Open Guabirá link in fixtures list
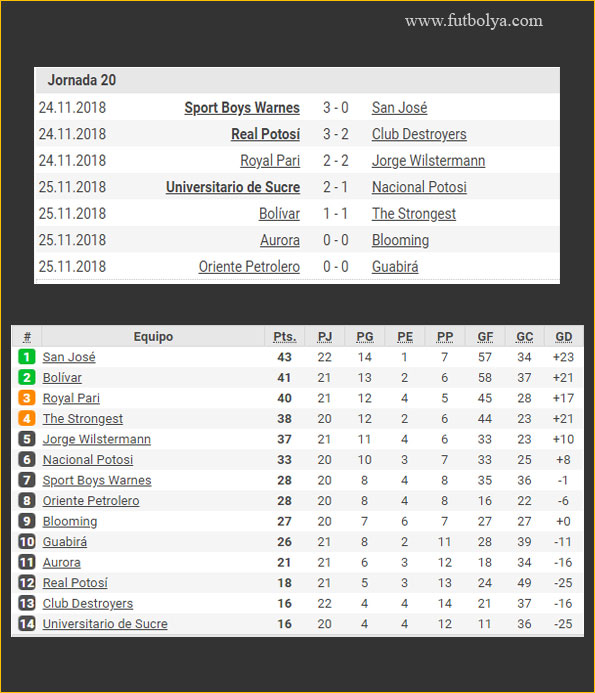This screenshot has width=595, height=693. [395, 267]
